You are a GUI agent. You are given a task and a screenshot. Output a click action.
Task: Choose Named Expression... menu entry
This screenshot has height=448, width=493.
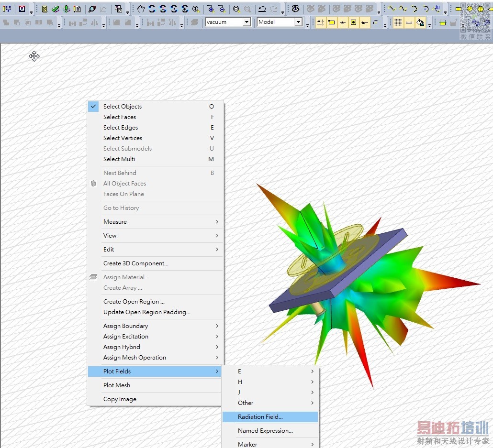point(270,431)
